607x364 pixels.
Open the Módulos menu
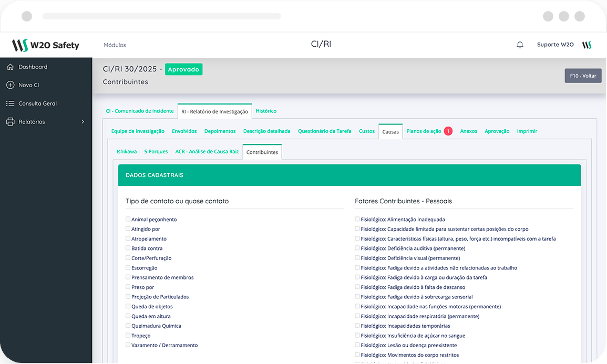coord(115,45)
